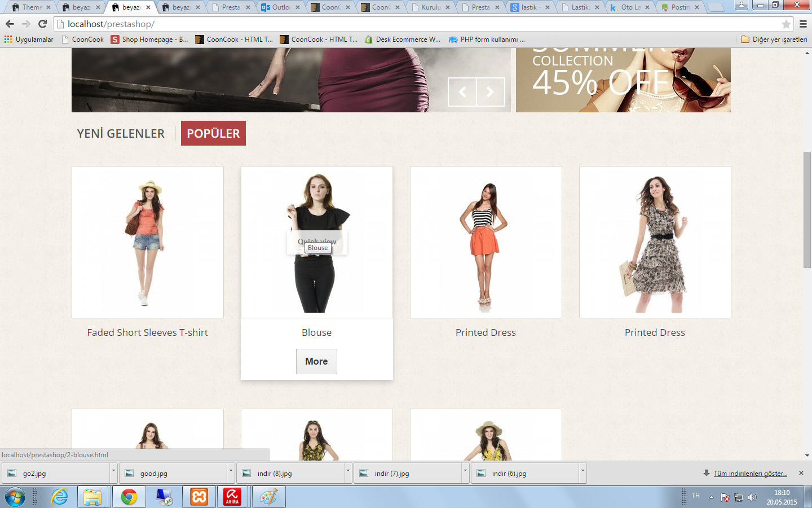Open the Chrome hamburger menu
The width and height of the screenshot is (812, 508).
click(803, 24)
